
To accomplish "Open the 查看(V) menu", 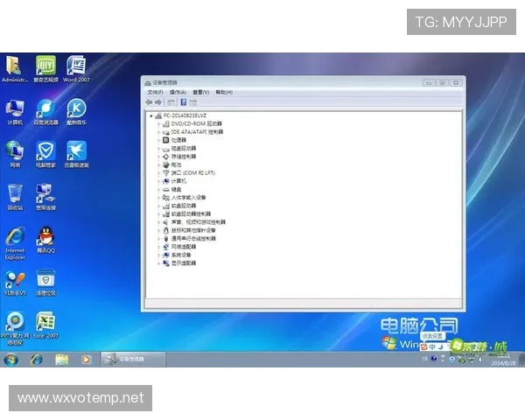I will coord(200,92).
